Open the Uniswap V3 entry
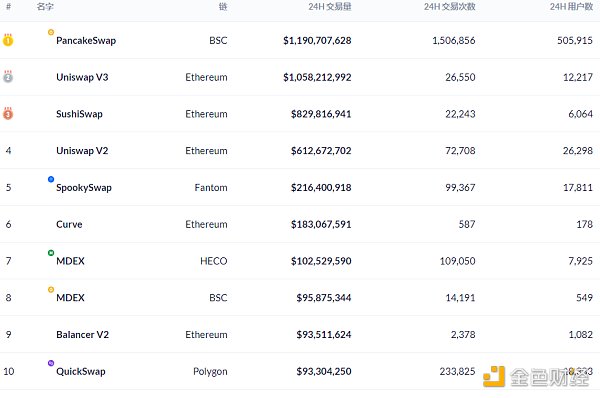 (82, 77)
